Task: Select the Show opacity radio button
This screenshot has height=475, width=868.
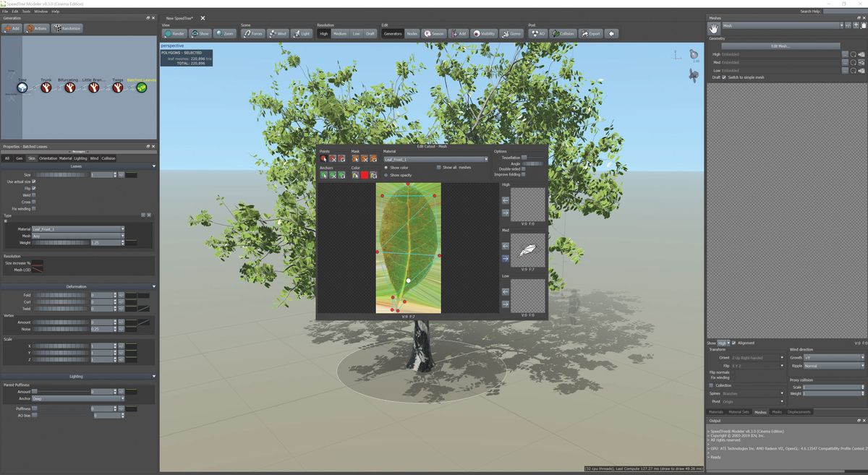Action: [x=386, y=175]
